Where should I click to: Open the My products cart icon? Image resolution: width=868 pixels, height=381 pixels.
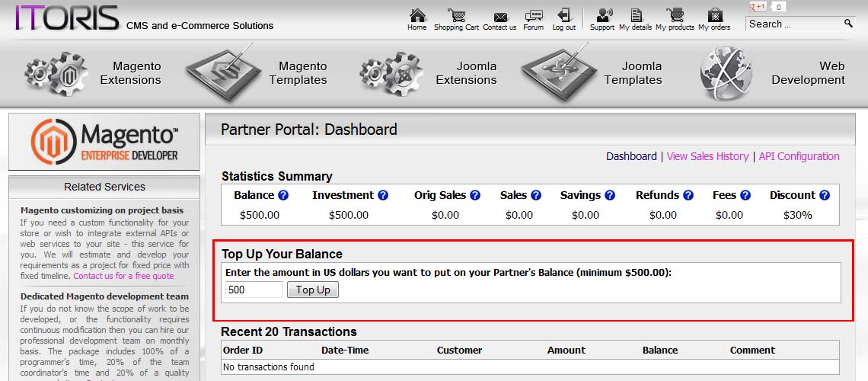(675, 15)
